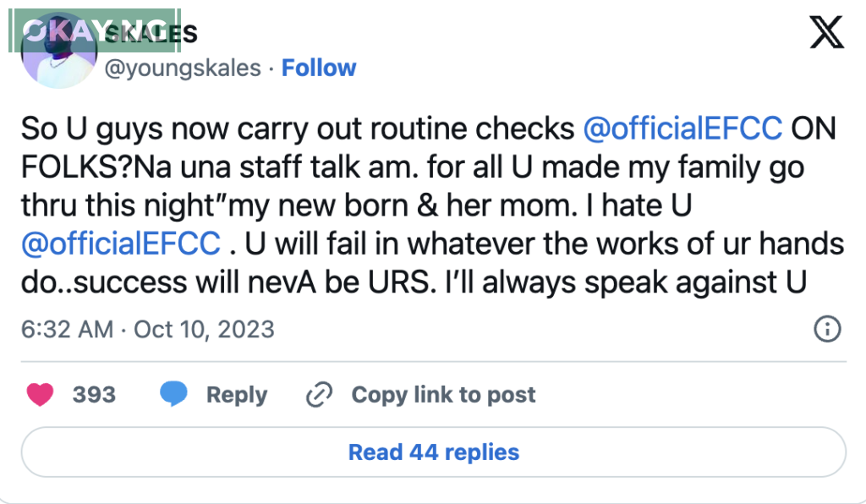Image resolution: width=866 pixels, height=504 pixels.
Task: Click the SKALES display name
Action: click(161, 34)
